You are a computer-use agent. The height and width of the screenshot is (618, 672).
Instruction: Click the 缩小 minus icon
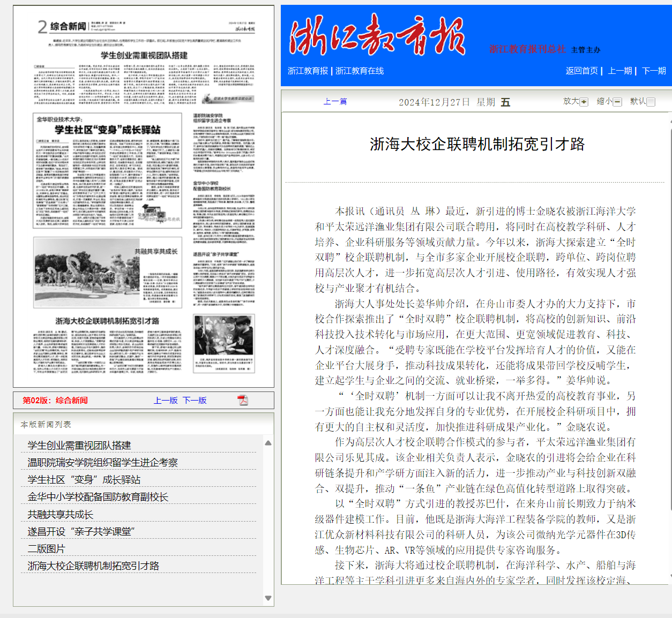617,102
